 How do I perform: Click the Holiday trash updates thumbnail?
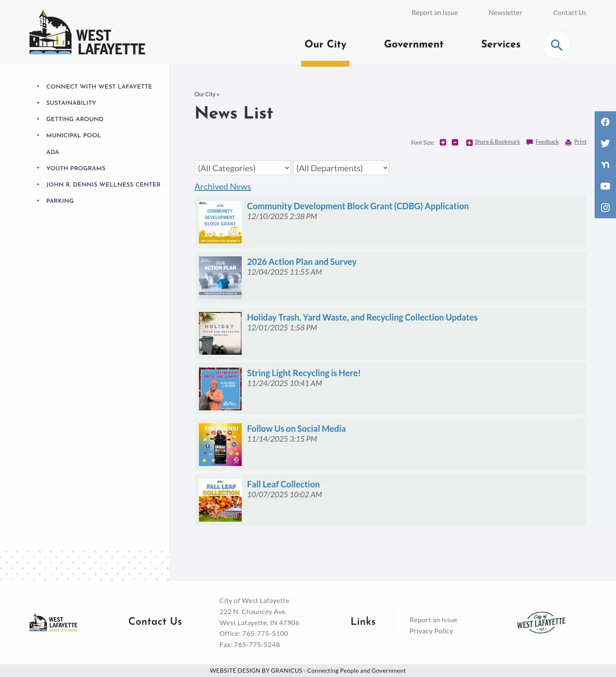coord(220,333)
